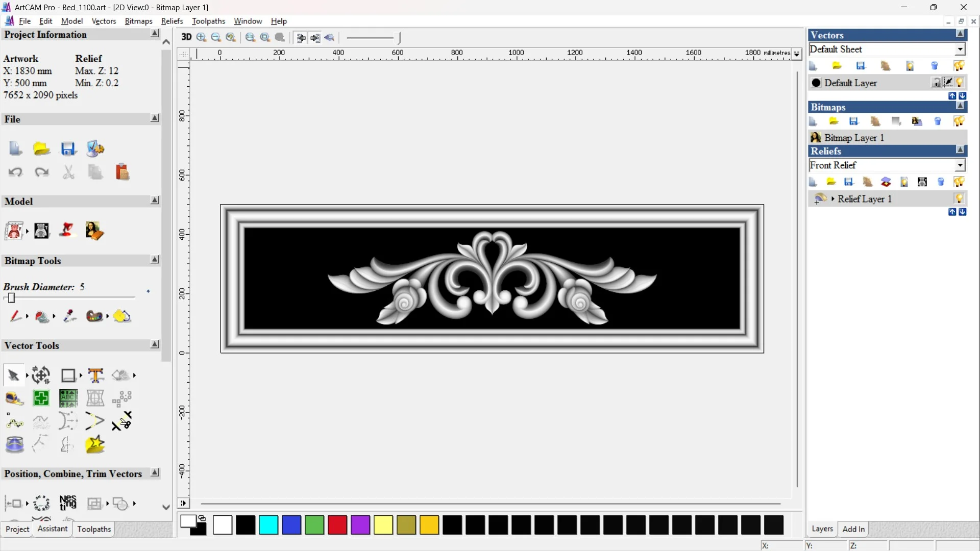
Task: Toggle Default Layer visibility light bulb
Action: 960,83
